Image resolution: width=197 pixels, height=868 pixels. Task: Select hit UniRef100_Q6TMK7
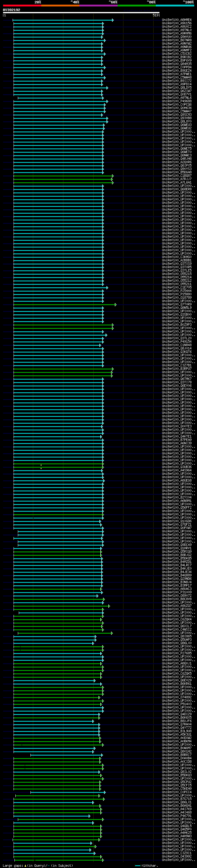coord(177,379)
